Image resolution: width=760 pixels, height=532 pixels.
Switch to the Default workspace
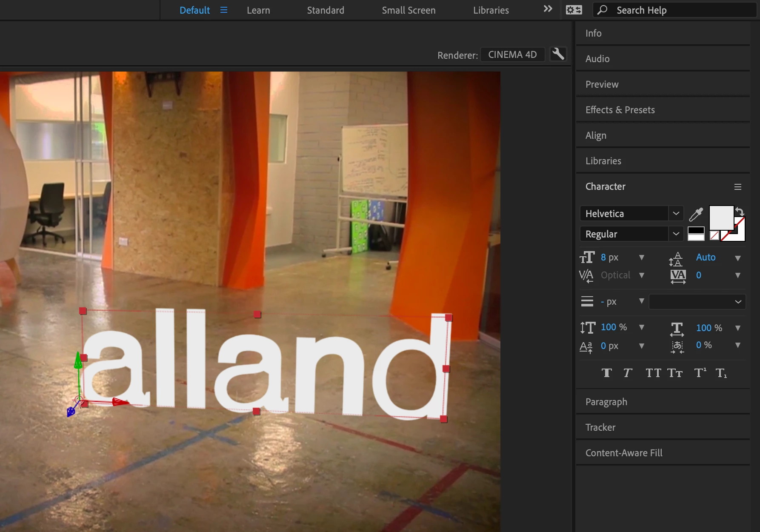click(x=194, y=10)
